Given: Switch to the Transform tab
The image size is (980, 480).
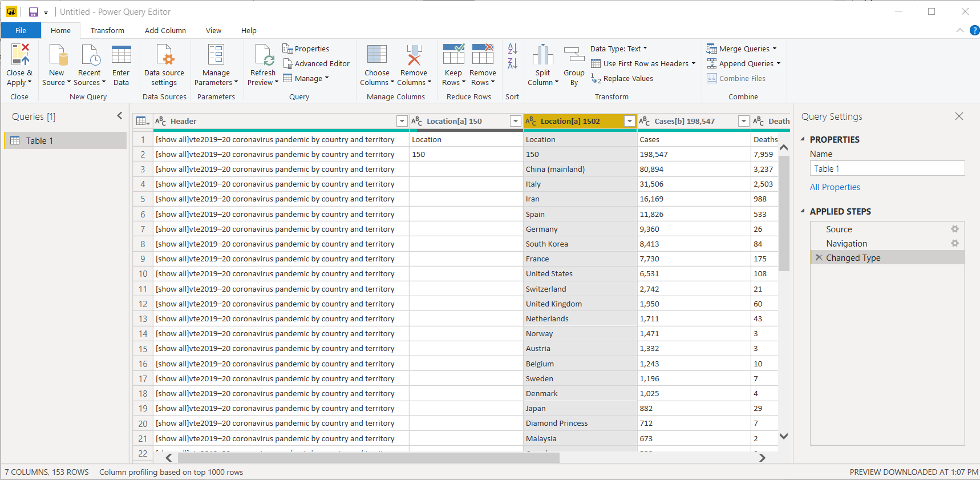Looking at the screenshot, I should pyautogui.click(x=107, y=31).
